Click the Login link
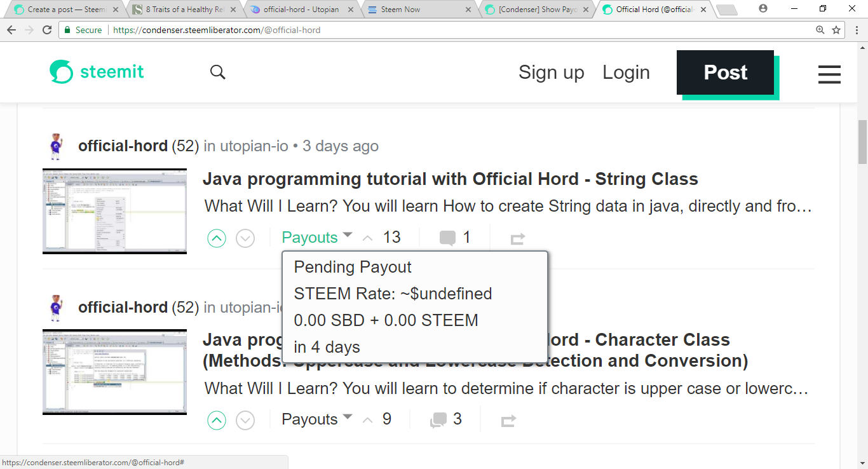 (626, 72)
